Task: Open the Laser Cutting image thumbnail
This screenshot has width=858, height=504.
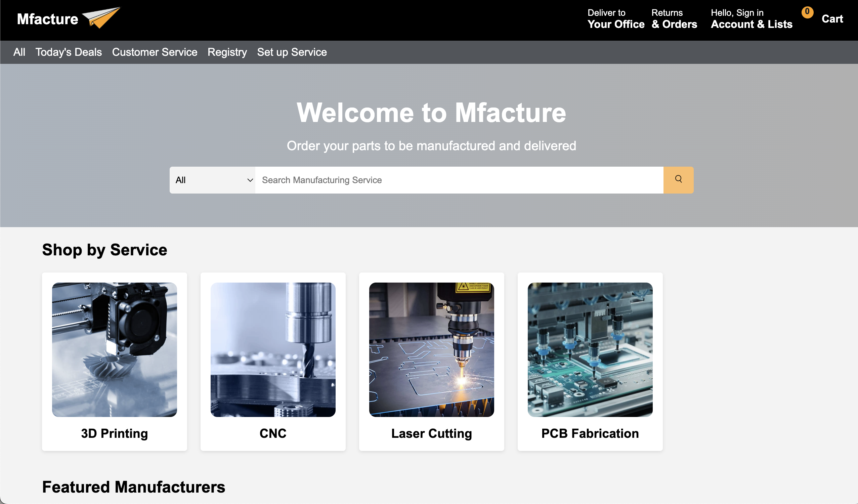Action: point(431,349)
